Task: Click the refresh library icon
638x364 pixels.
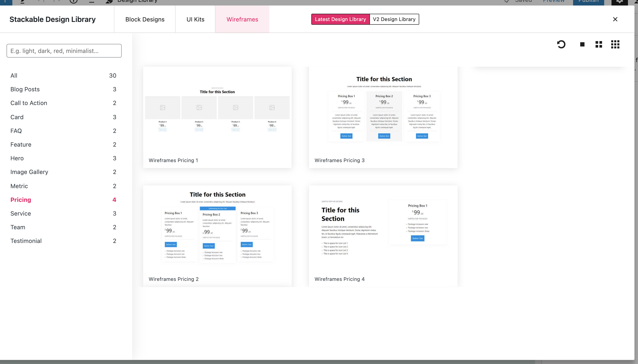Action: pyautogui.click(x=561, y=45)
